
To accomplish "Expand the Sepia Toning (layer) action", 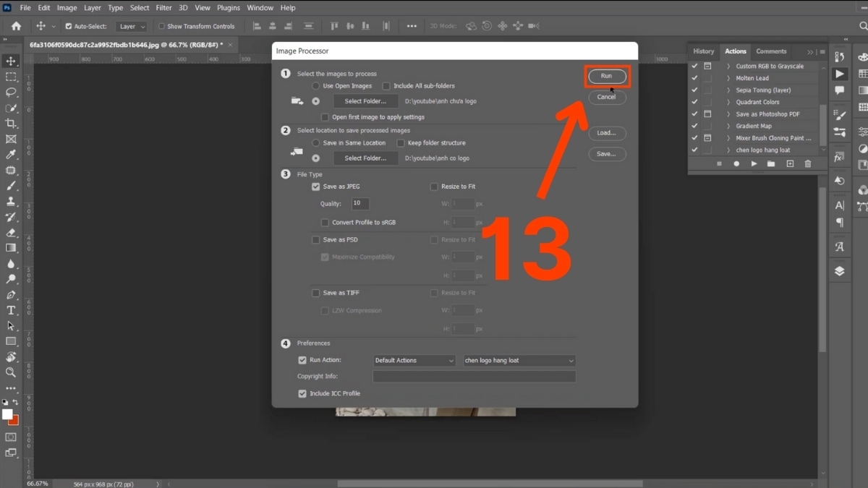I will pos(728,90).
